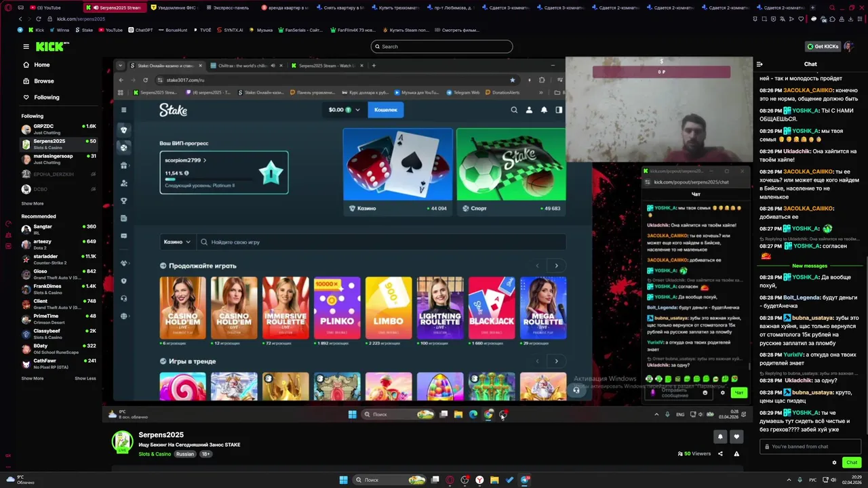Click the green Chat send button

point(852,462)
